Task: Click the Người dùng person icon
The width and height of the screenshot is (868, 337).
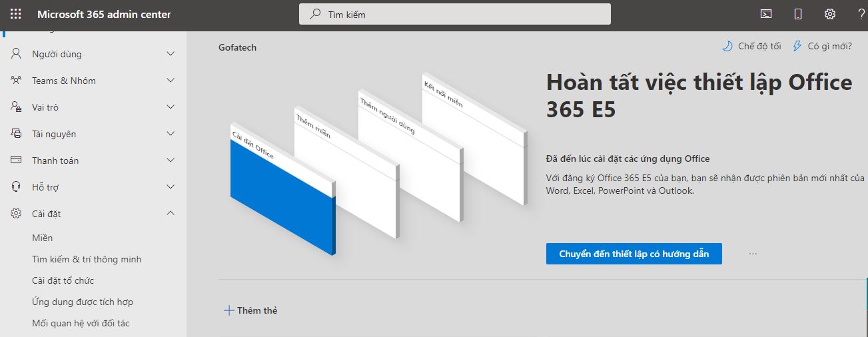Action: click(17, 54)
